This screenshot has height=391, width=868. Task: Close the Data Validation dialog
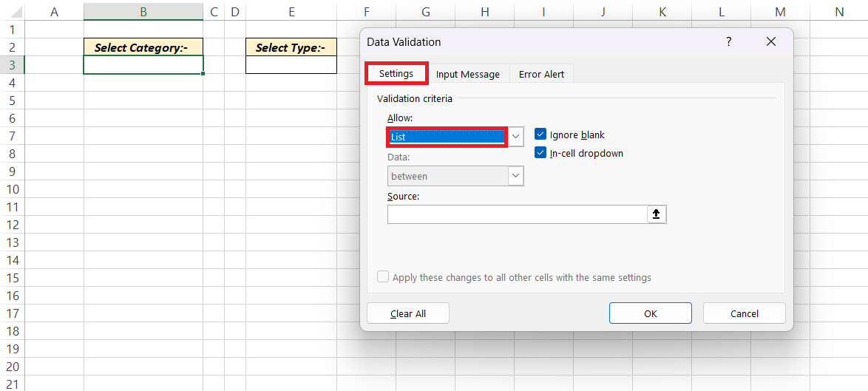click(x=770, y=41)
